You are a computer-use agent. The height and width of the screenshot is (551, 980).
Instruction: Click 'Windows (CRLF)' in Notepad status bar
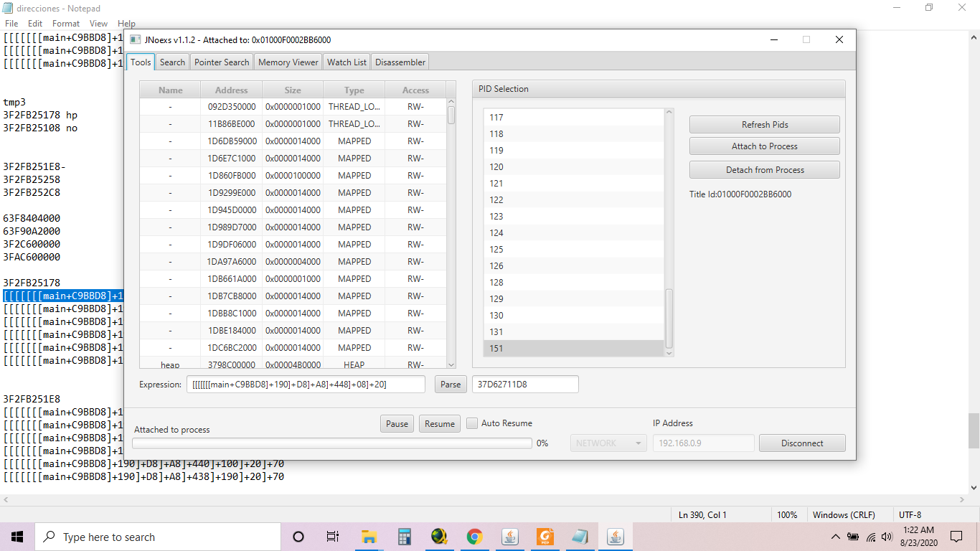(x=844, y=515)
